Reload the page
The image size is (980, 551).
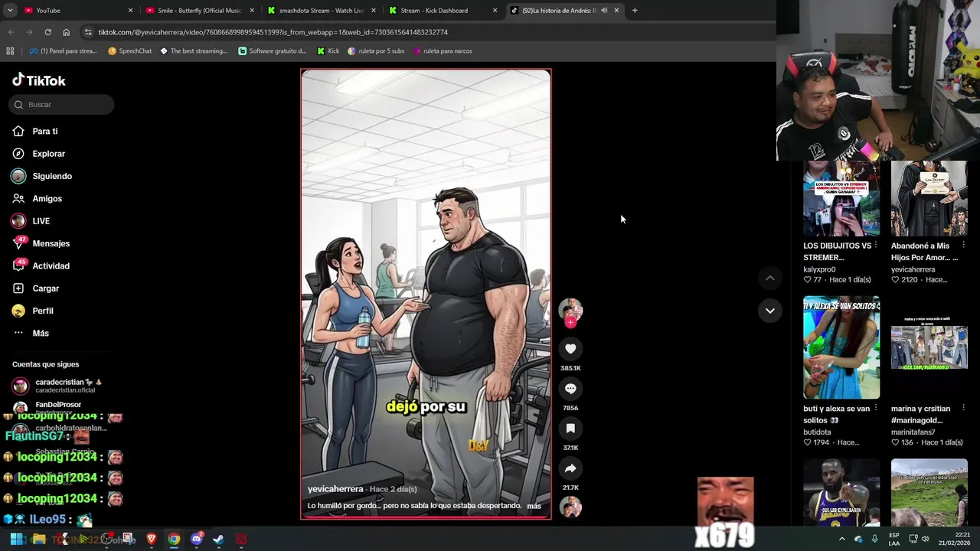click(x=47, y=32)
